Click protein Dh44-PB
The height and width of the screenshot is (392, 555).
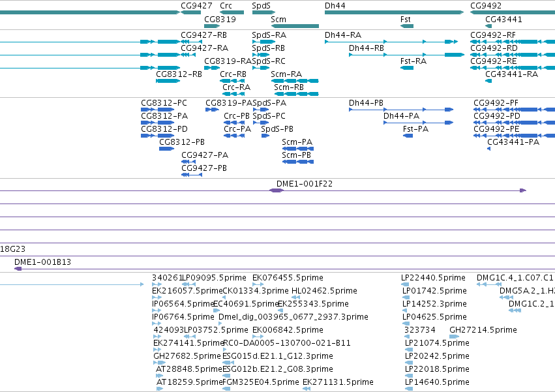click(x=401, y=110)
